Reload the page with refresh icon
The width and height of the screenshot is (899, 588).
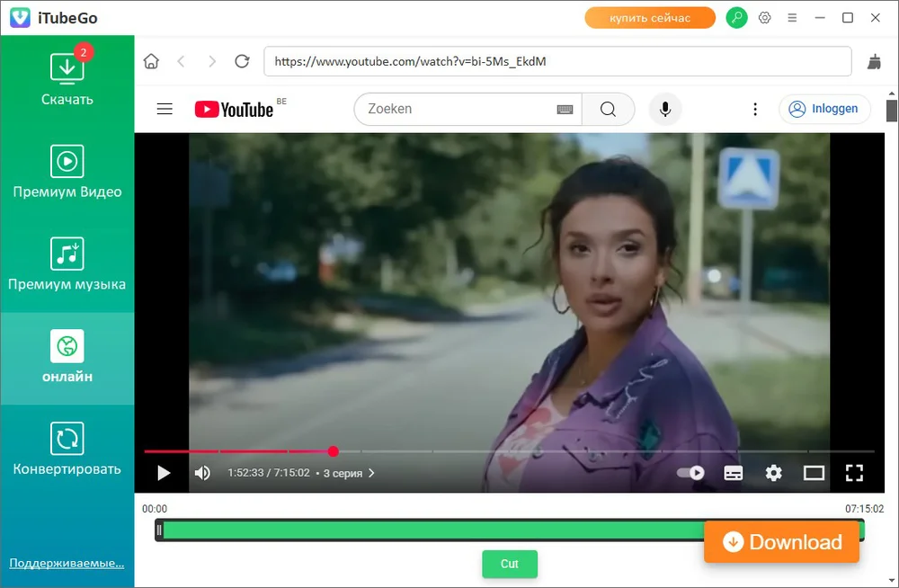241,61
